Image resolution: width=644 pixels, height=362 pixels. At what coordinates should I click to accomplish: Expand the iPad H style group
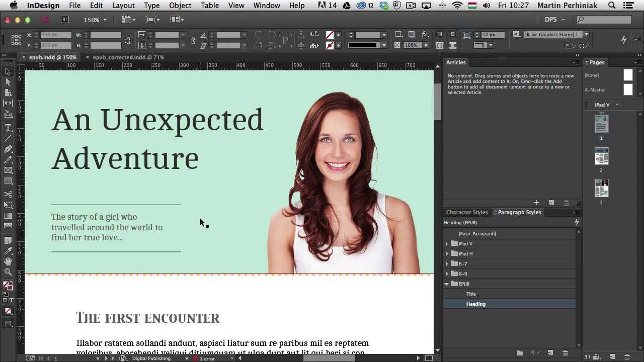point(447,253)
